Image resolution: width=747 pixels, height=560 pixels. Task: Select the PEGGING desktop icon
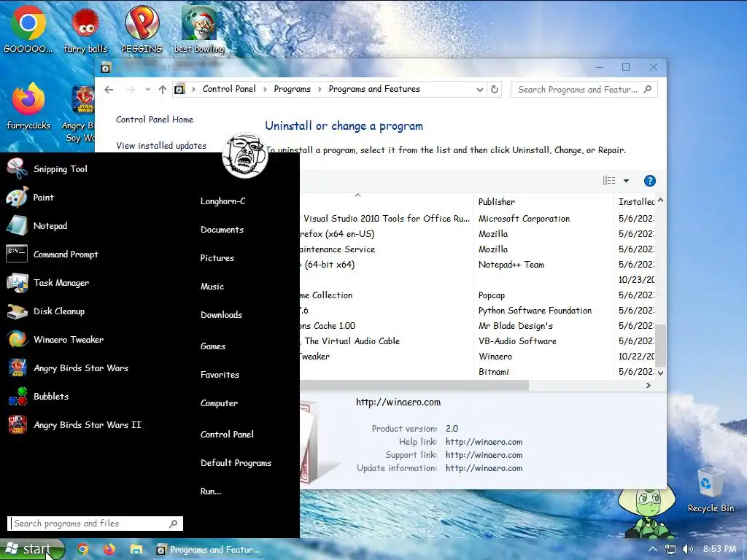tap(142, 29)
